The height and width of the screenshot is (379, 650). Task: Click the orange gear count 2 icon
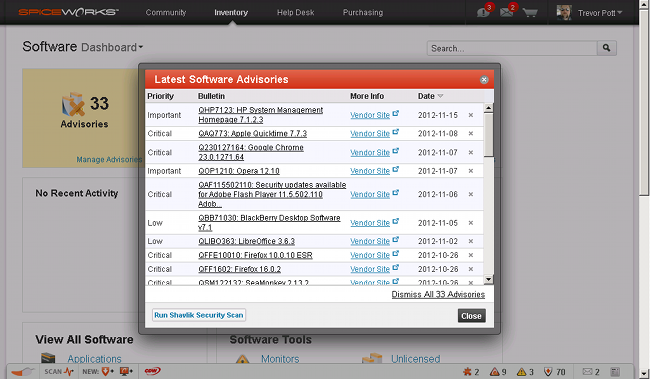click(467, 372)
